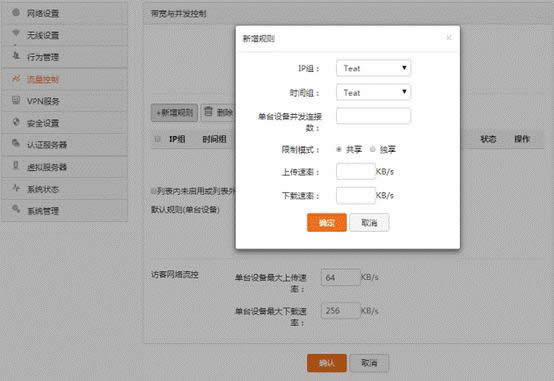The image size is (554, 381).
Task: Select the 独享 limit mode radio button
Action: (x=372, y=150)
